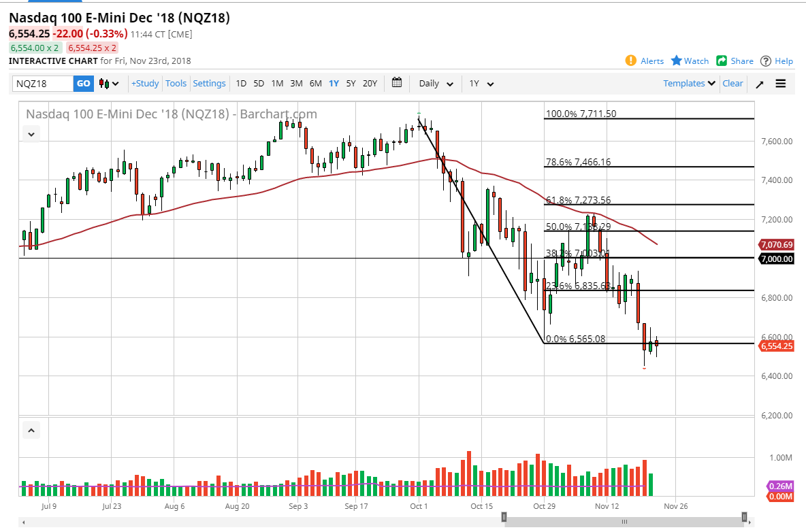Open the Settings menu
This screenshot has height=532, width=806.
pyautogui.click(x=209, y=83)
